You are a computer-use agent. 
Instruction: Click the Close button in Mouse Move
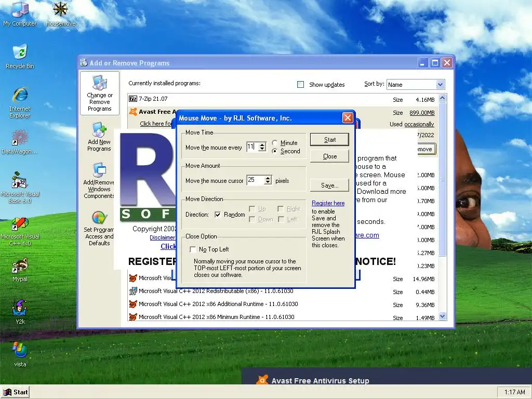[x=329, y=156]
